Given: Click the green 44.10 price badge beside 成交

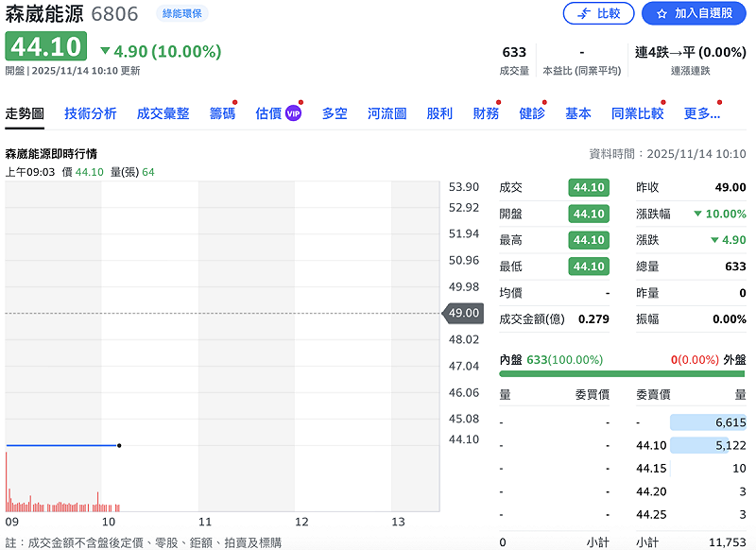Looking at the screenshot, I should click(587, 187).
